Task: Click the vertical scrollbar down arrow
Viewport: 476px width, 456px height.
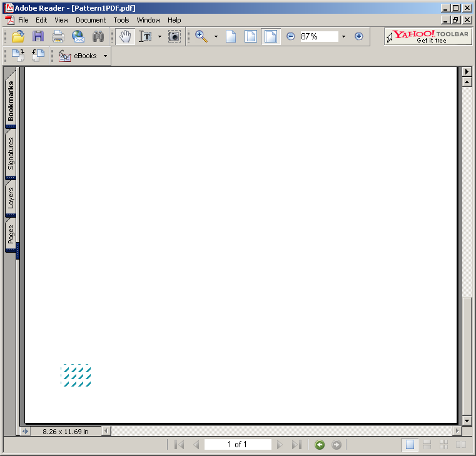Action: 467,420
